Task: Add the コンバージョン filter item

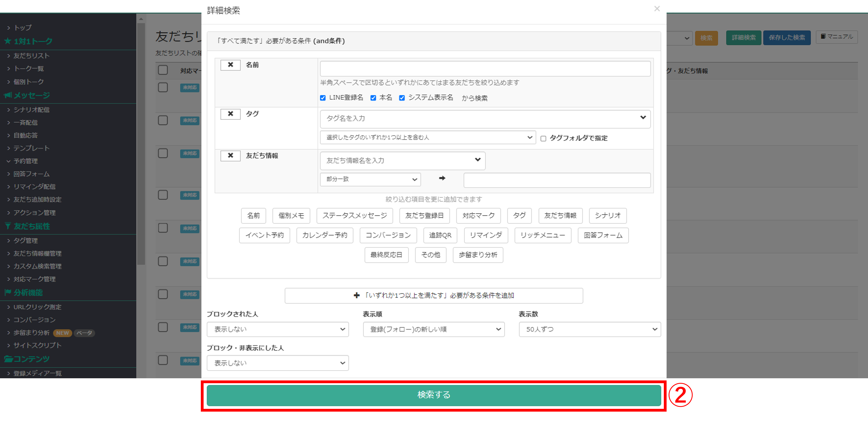Action: (x=388, y=235)
